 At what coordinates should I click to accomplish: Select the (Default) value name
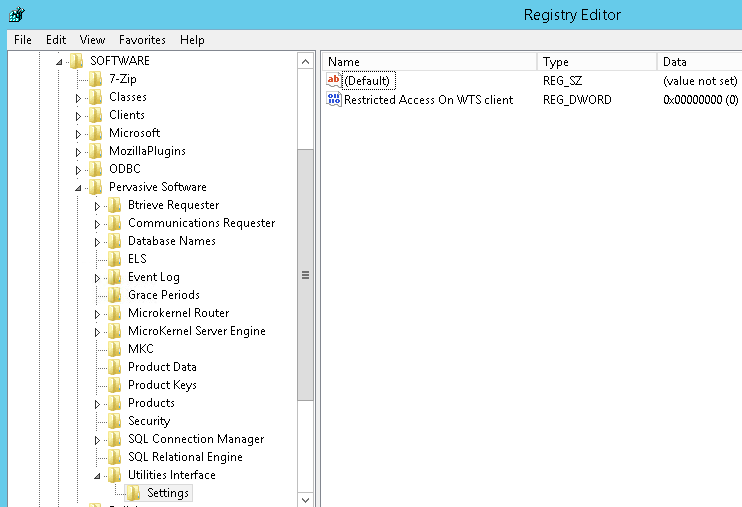click(367, 81)
